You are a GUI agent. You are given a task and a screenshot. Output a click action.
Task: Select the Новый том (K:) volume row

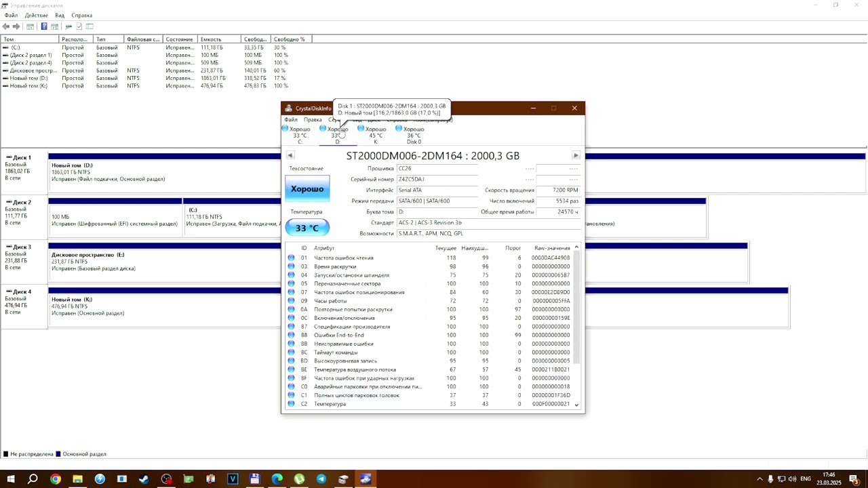pyautogui.click(x=156, y=86)
